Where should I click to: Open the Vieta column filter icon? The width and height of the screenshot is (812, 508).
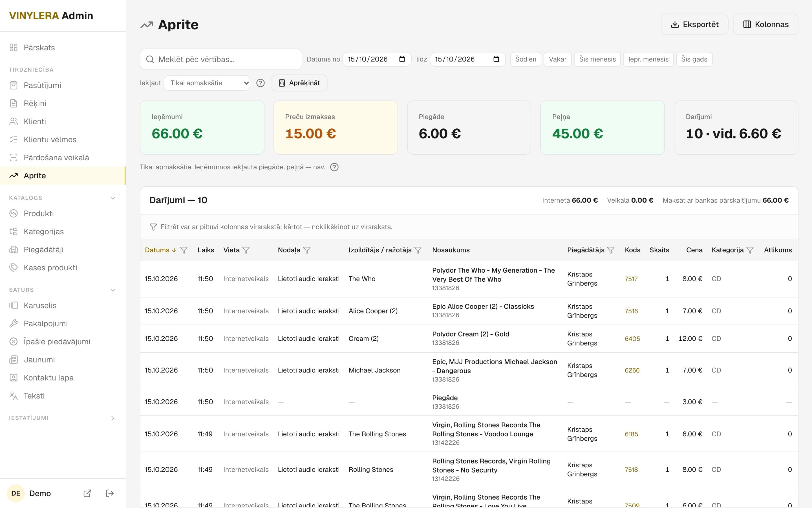pos(246,250)
